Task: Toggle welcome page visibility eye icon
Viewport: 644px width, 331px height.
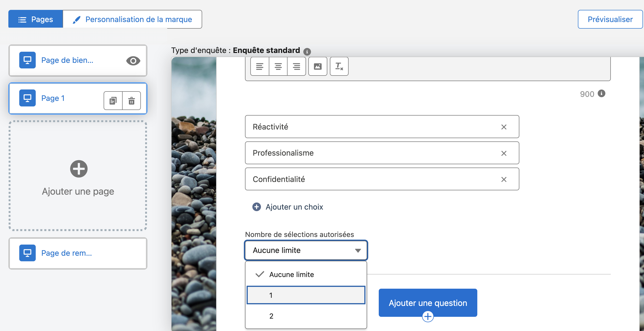Action: tap(133, 61)
